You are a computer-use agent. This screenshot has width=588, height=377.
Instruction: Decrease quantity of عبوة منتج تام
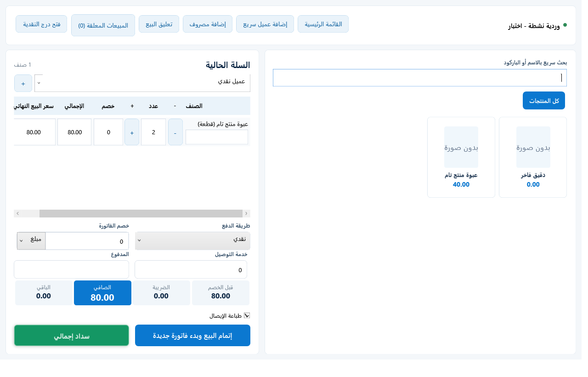point(175,132)
